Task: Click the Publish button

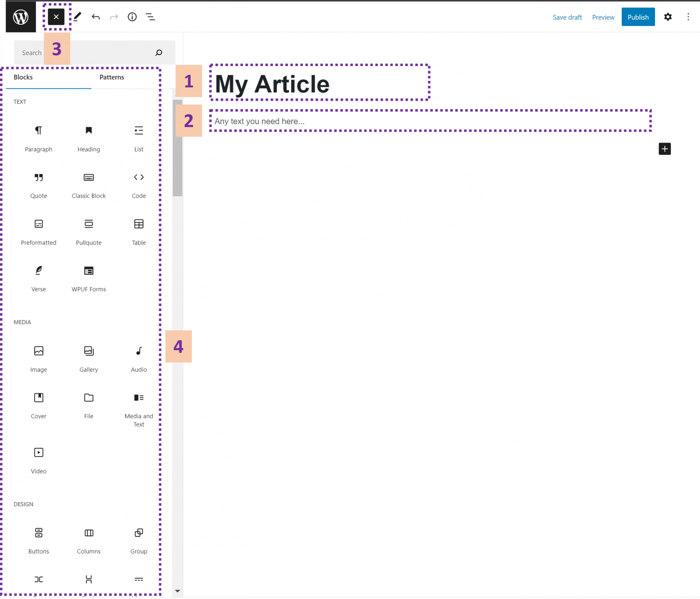Action: (x=638, y=17)
